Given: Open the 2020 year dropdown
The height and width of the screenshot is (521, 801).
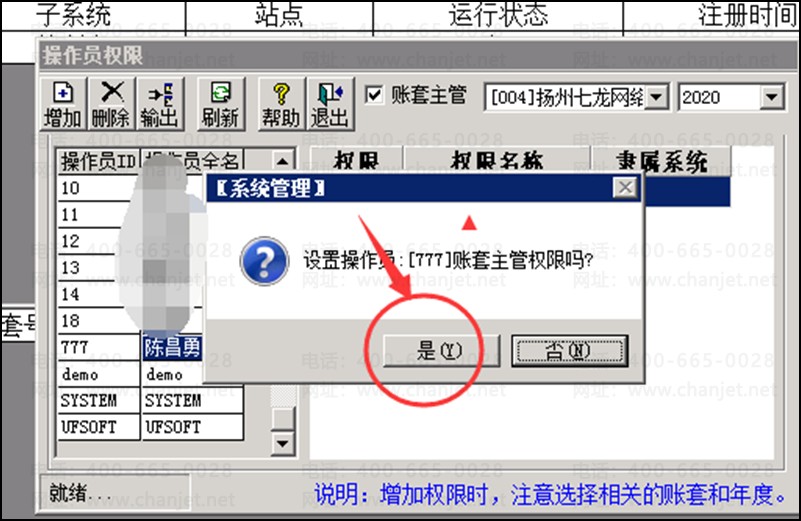Looking at the screenshot, I should 772,97.
